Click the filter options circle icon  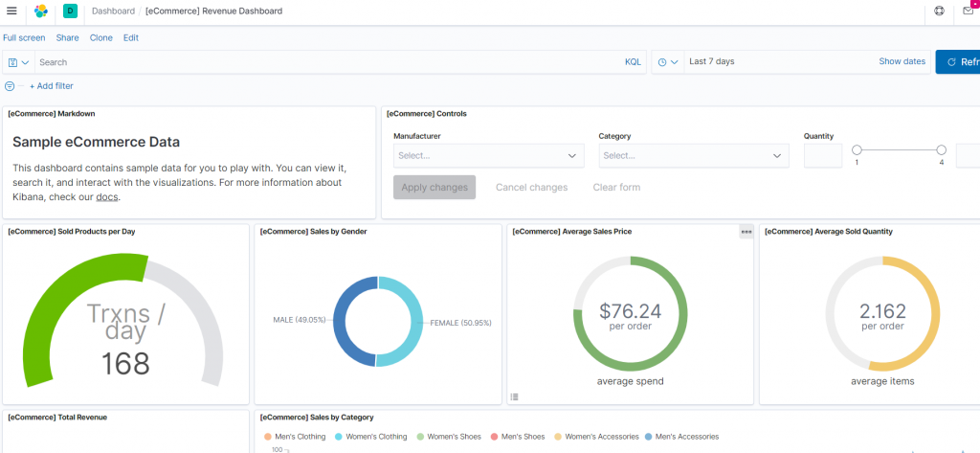(x=10, y=86)
